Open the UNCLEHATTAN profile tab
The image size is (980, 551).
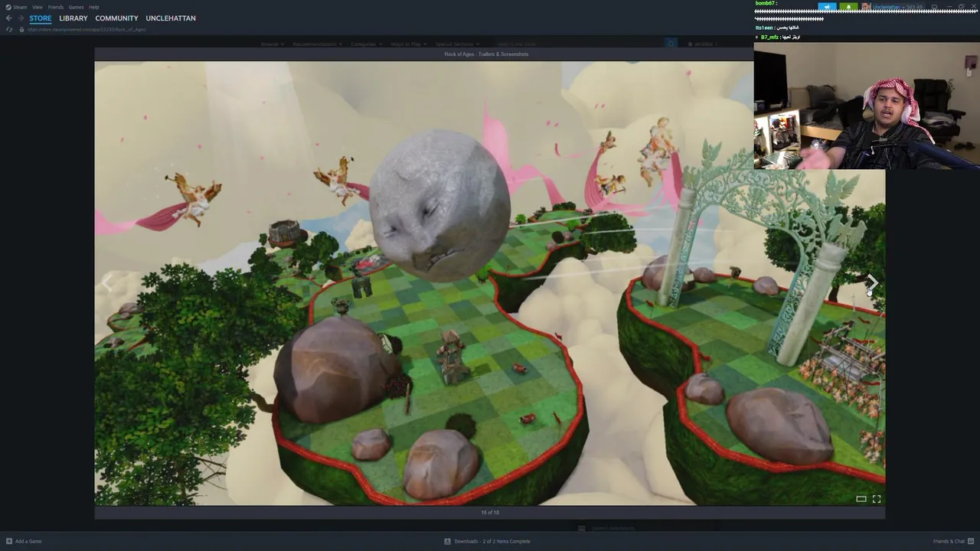(171, 18)
